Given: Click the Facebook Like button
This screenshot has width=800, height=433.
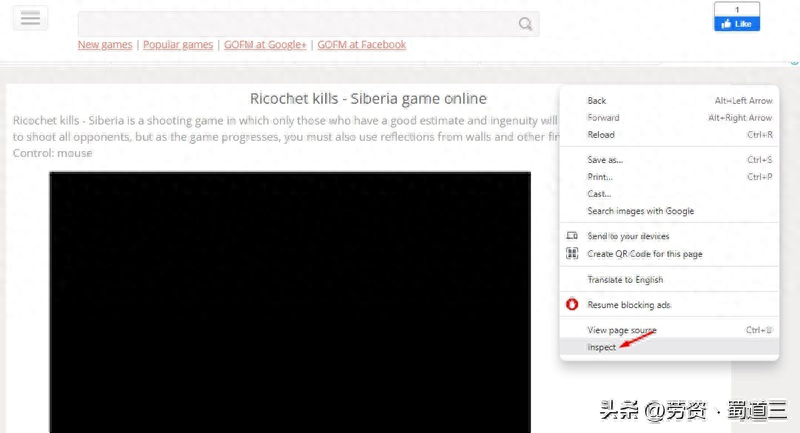Looking at the screenshot, I should [736, 24].
